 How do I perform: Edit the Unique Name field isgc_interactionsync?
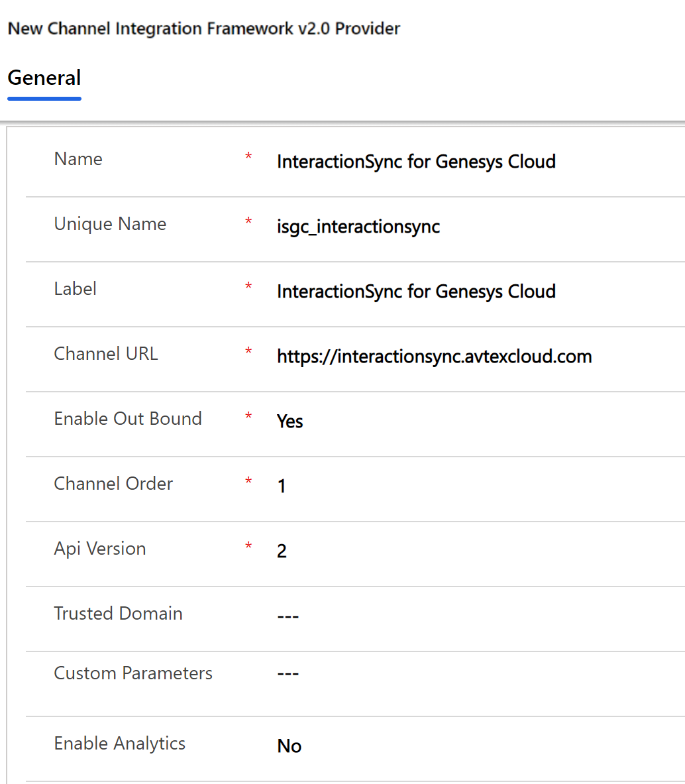coord(358,227)
